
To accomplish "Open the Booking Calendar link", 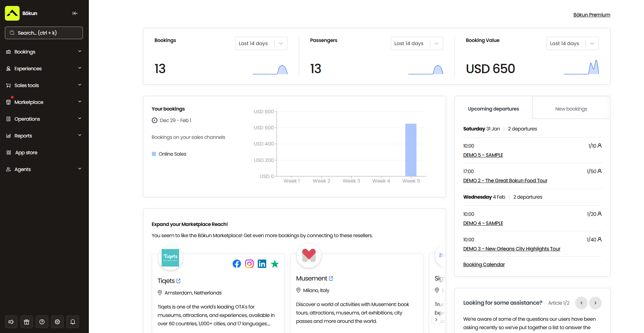I will tap(484, 264).
